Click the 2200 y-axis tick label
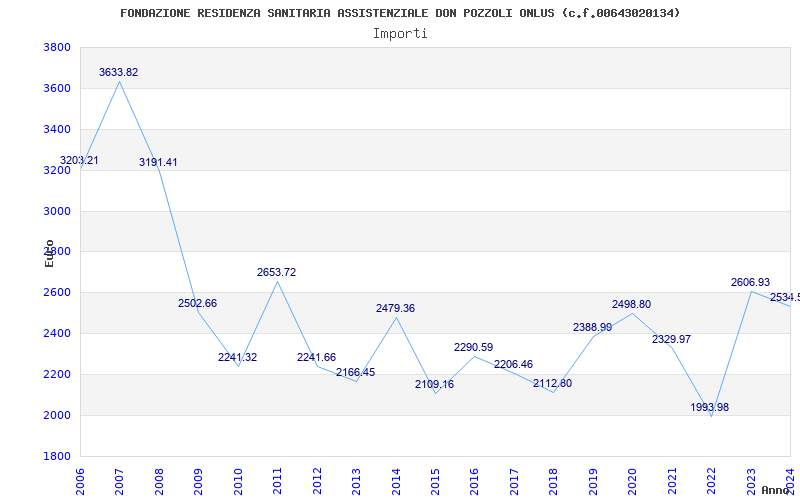Image resolution: width=800 pixels, height=500 pixels. pos(57,374)
